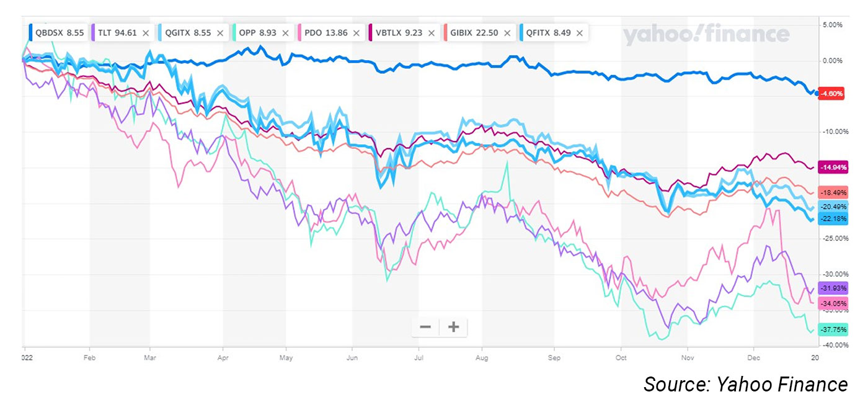Screen dimensions: 868x415
Task: Dismiss the PDO comparison chip
Action: [356, 33]
